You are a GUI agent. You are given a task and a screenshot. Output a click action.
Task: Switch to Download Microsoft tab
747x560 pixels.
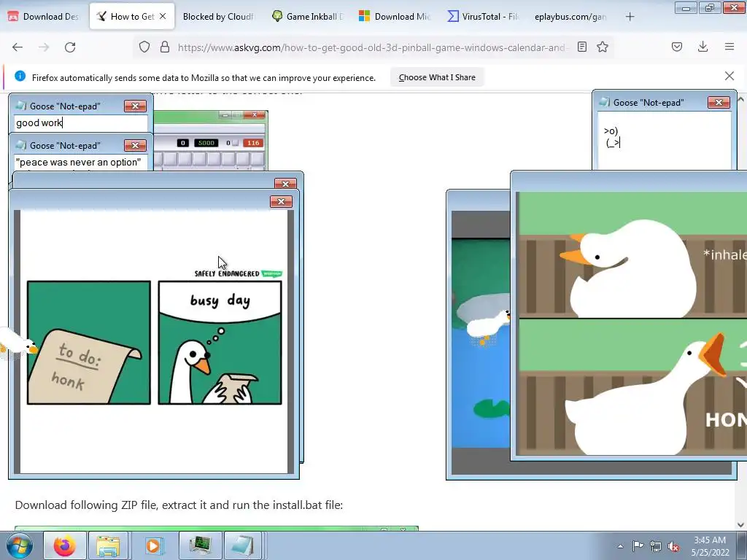click(x=395, y=17)
